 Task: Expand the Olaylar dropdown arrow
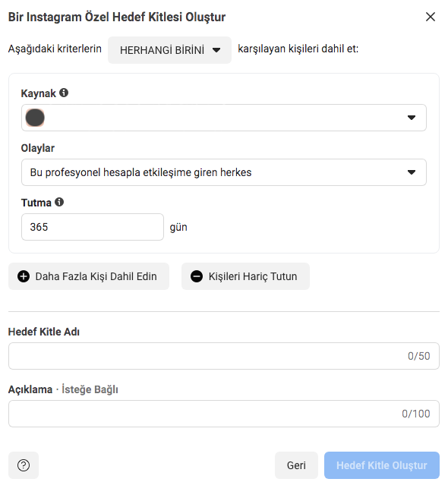point(412,172)
